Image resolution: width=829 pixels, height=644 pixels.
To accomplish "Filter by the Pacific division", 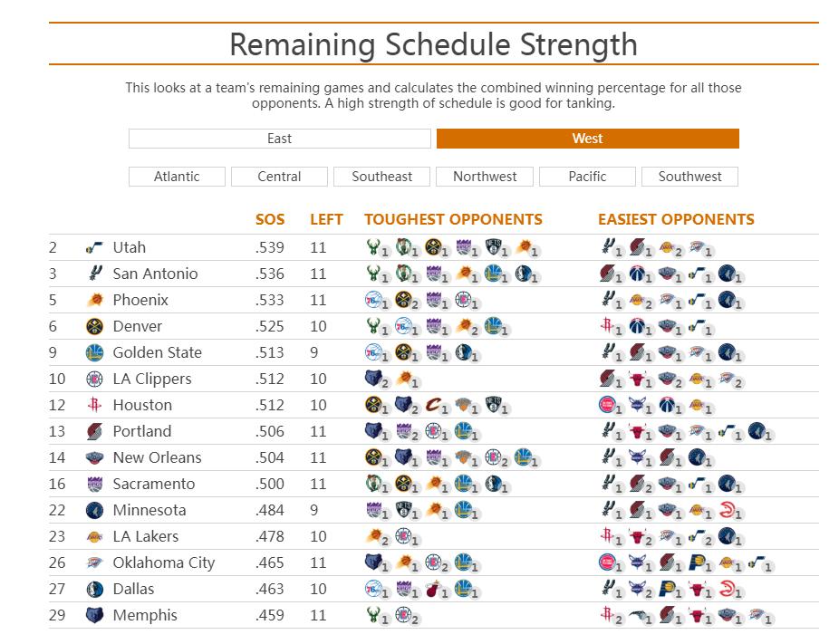I will (x=587, y=177).
